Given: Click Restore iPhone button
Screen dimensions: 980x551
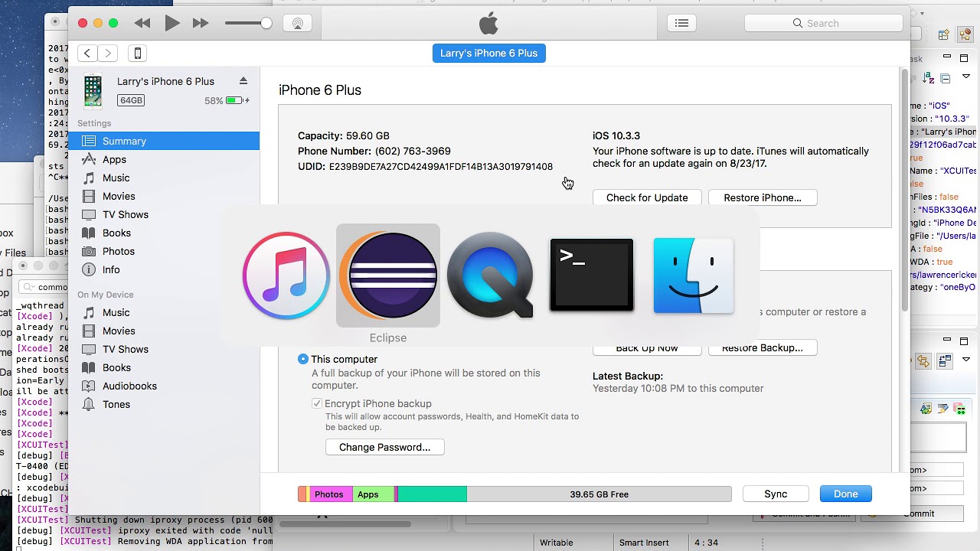Looking at the screenshot, I should tap(763, 197).
